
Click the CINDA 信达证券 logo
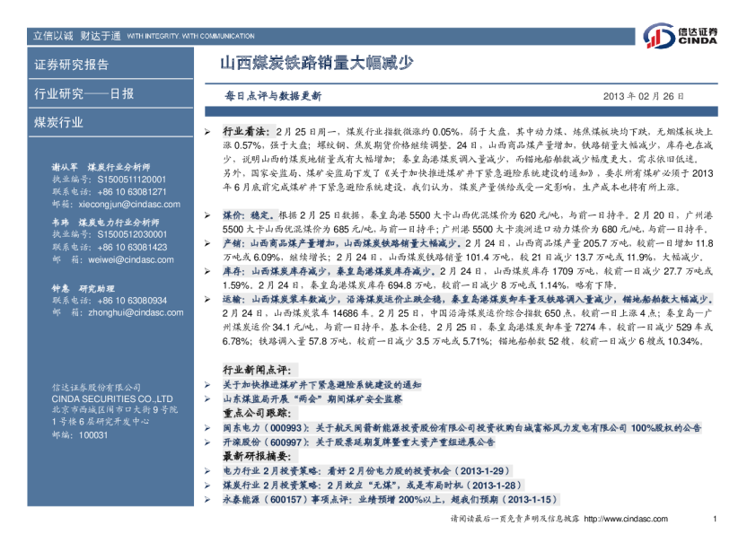pos(680,35)
